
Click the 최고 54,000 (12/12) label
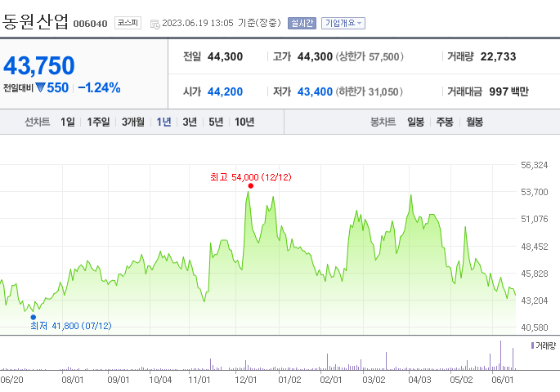click(251, 177)
